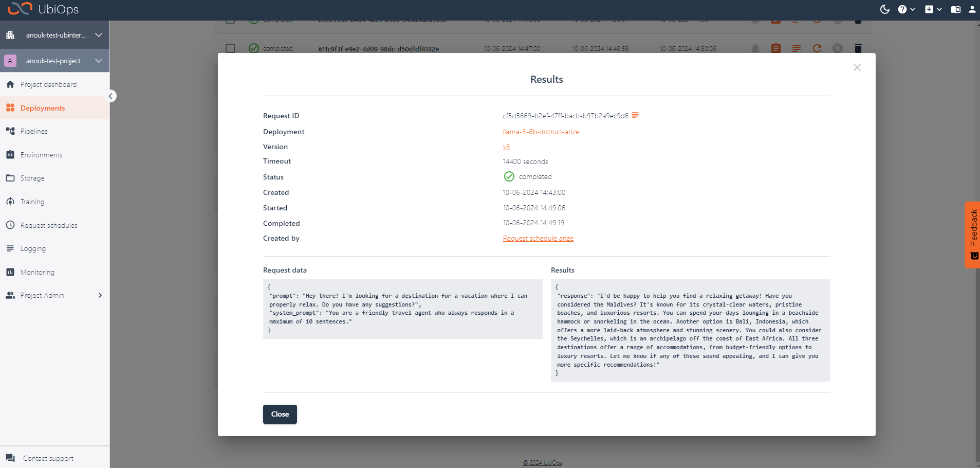Open the llama-3-8b-instruct-arize deployment link
Image resolution: width=980 pixels, height=468 pixels.
541,132
